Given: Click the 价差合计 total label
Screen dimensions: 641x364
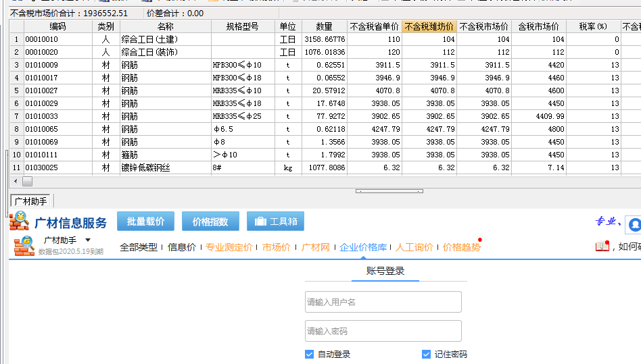Looking at the screenshot, I should point(175,14).
